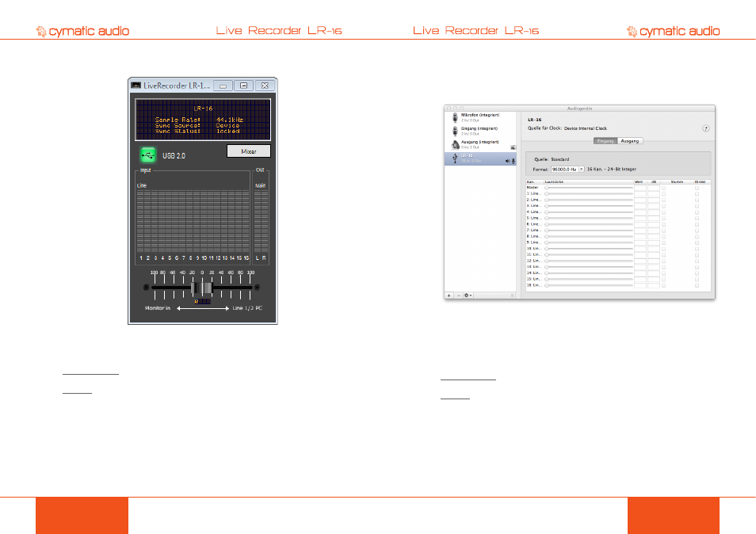Viewport: 756px width, 534px height.
Task: Click the left end knob of the monitor fader
Action: tap(146, 288)
